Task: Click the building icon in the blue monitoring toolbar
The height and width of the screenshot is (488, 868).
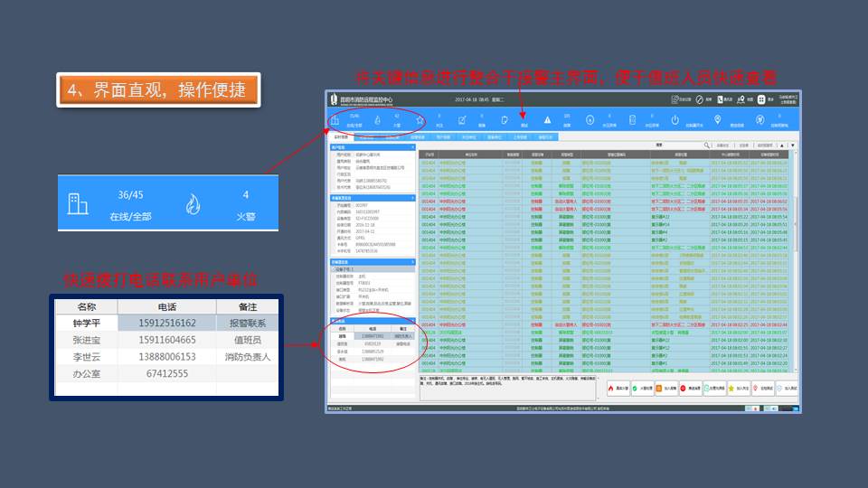Action: click(335, 120)
